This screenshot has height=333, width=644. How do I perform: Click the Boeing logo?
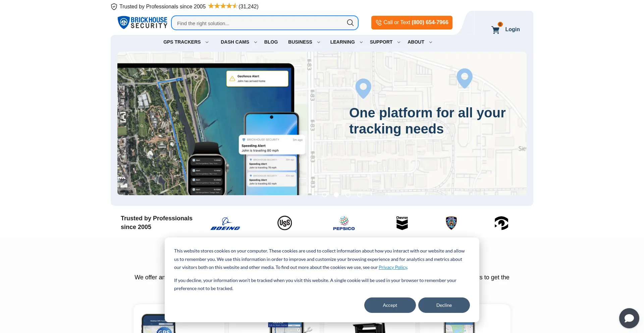[x=225, y=223]
